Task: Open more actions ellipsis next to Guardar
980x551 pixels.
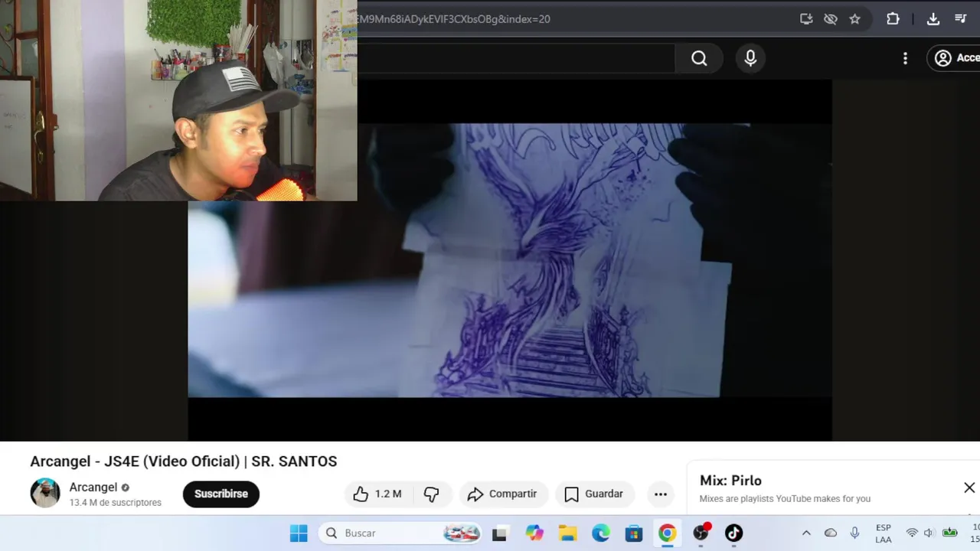Action: click(x=661, y=494)
